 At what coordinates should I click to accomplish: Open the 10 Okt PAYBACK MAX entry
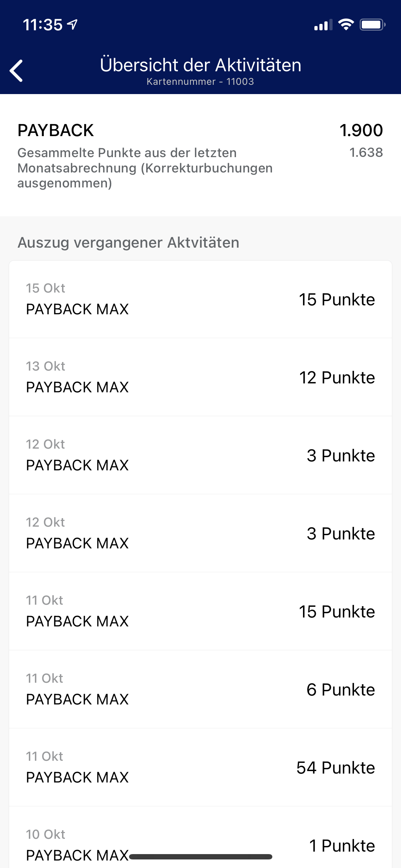click(200, 841)
